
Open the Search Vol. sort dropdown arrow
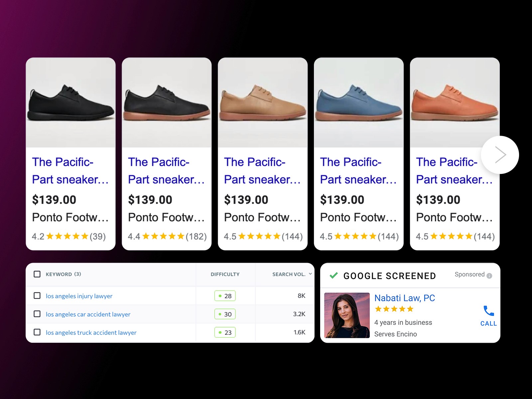tap(310, 274)
